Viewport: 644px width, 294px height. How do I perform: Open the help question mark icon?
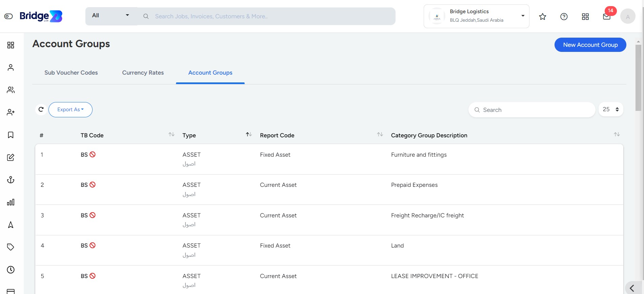[x=564, y=17]
